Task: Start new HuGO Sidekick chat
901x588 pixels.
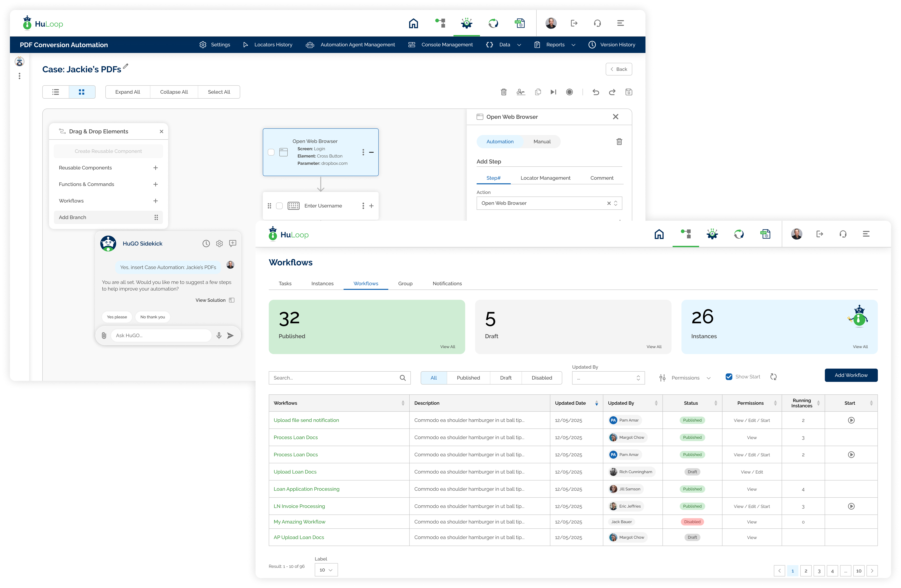Action: [233, 244]
